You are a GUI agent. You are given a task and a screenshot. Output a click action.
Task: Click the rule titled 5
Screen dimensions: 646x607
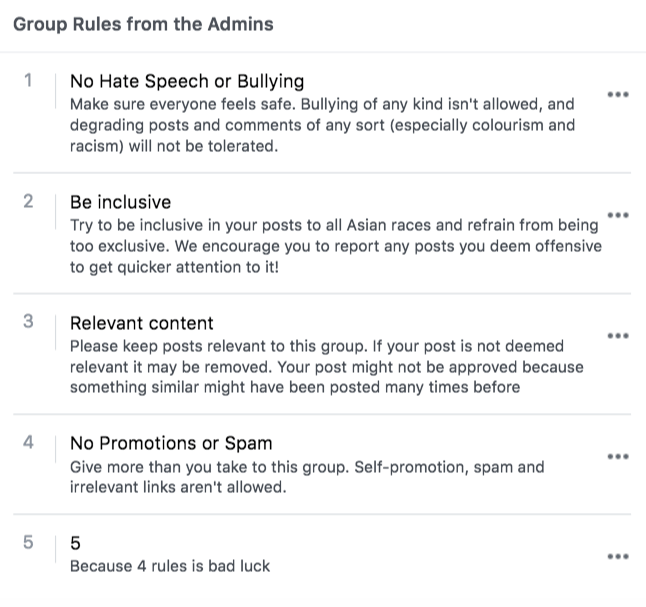click(75, 543)
